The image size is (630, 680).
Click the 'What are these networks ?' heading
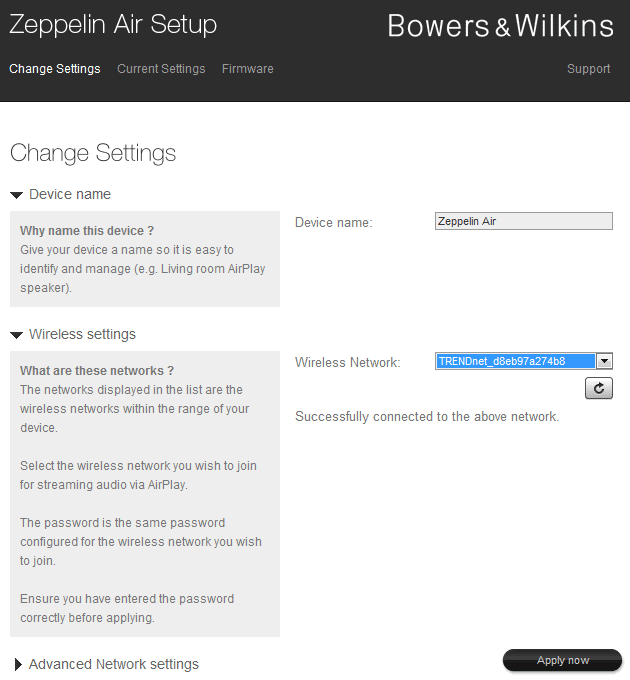click(97, 371)
